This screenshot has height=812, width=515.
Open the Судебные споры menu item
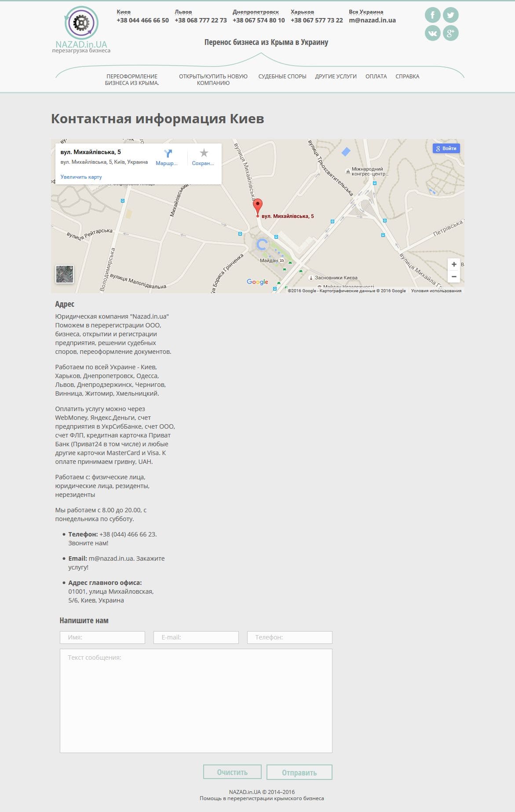click(x=282, y=77)
